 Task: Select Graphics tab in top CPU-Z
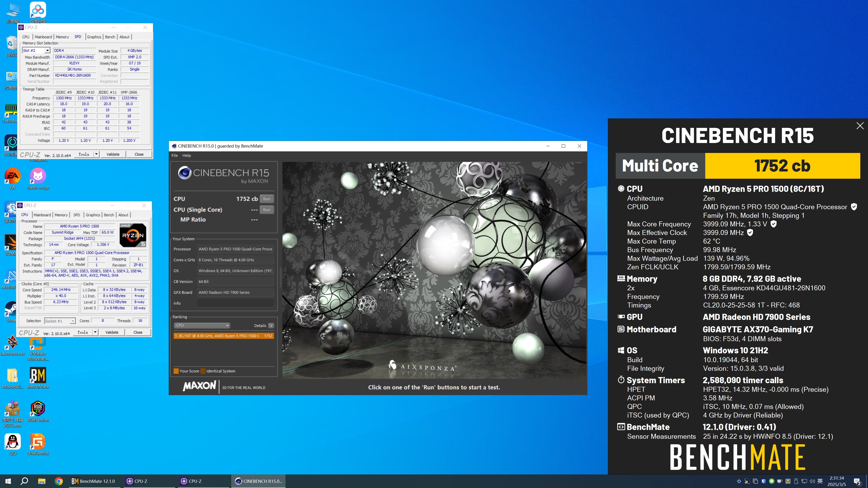(x=94, y=37)
